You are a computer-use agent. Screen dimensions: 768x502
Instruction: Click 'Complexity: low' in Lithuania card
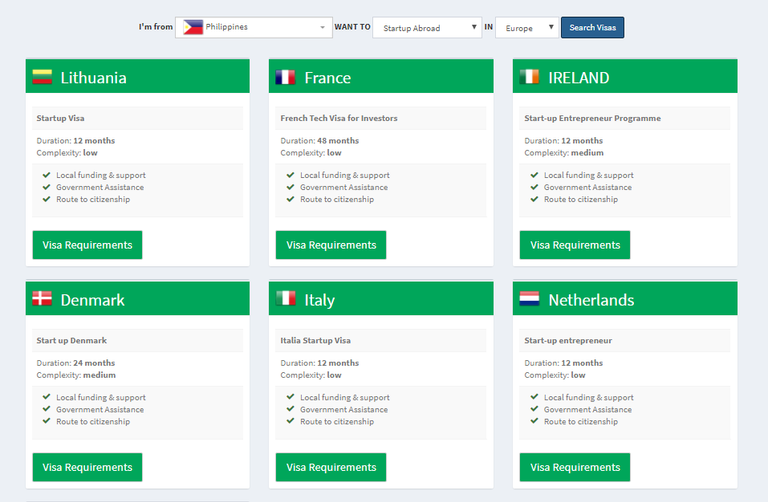point(67,153)
